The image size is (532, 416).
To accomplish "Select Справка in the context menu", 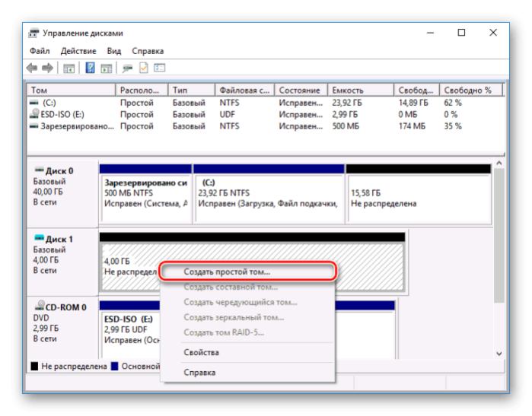I will (247, 372).
